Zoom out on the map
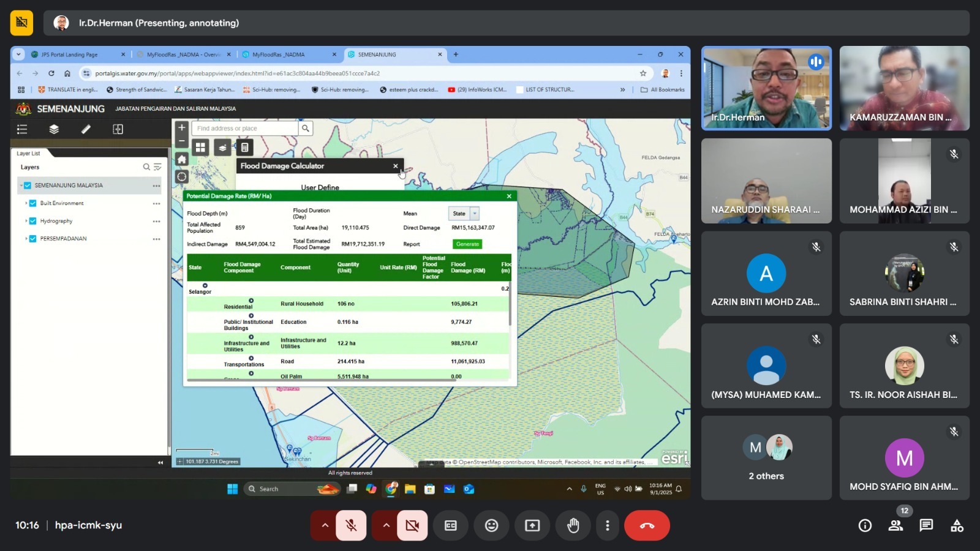Image resolution: width=980 pixels, height=551 pixels. tap(181, 140)
